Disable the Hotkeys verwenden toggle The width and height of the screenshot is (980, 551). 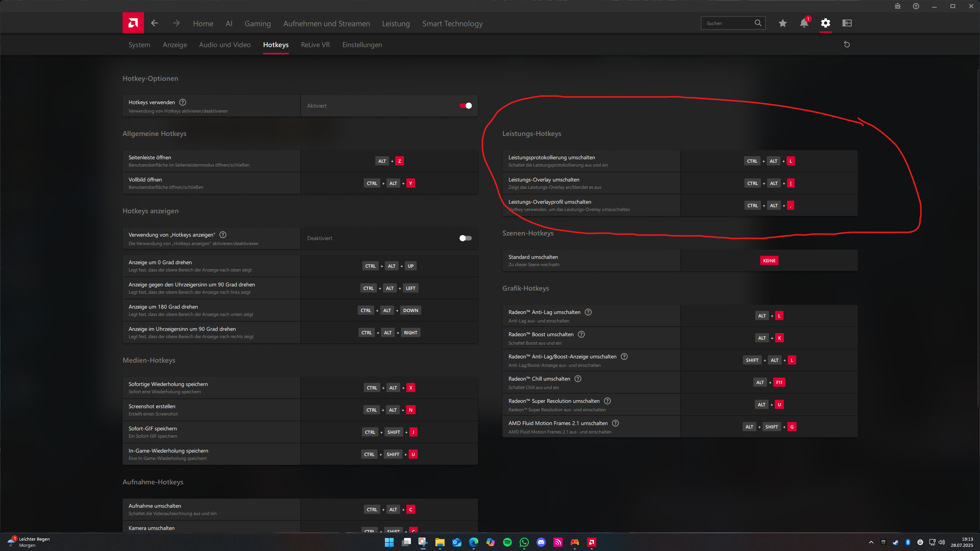(x=465, y=106)
